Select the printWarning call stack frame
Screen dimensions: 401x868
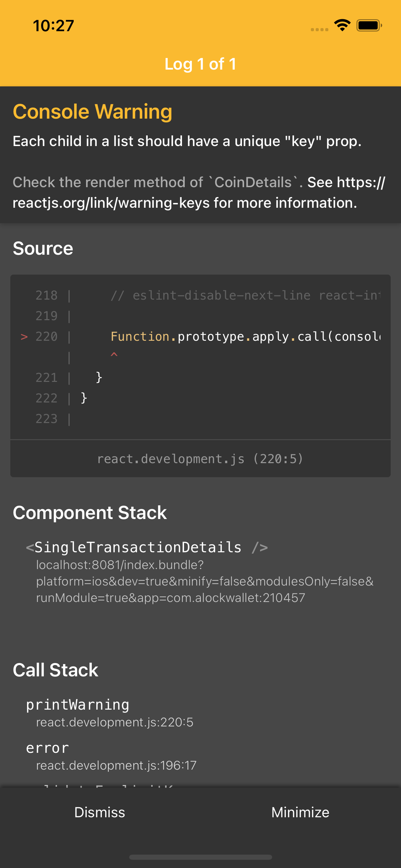(110, 712)
